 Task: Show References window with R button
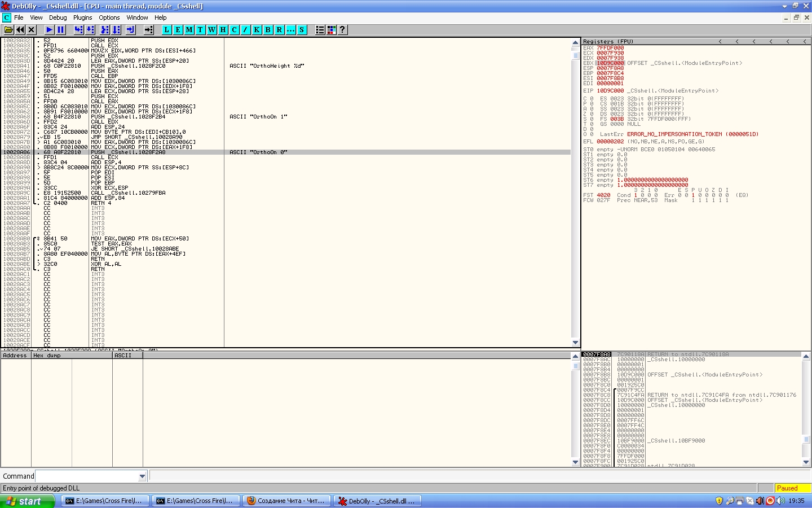(x=280, y=30)
